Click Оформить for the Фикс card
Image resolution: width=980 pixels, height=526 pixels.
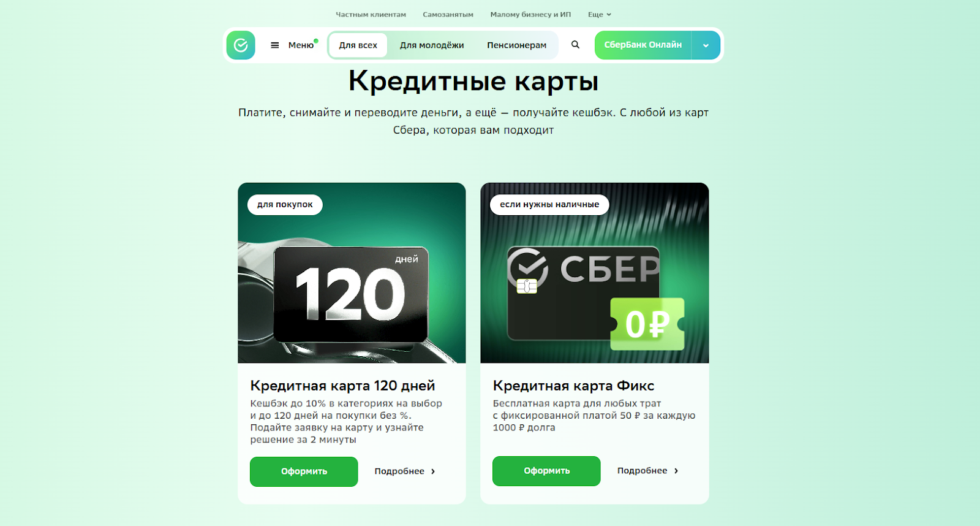coord(546,471)
